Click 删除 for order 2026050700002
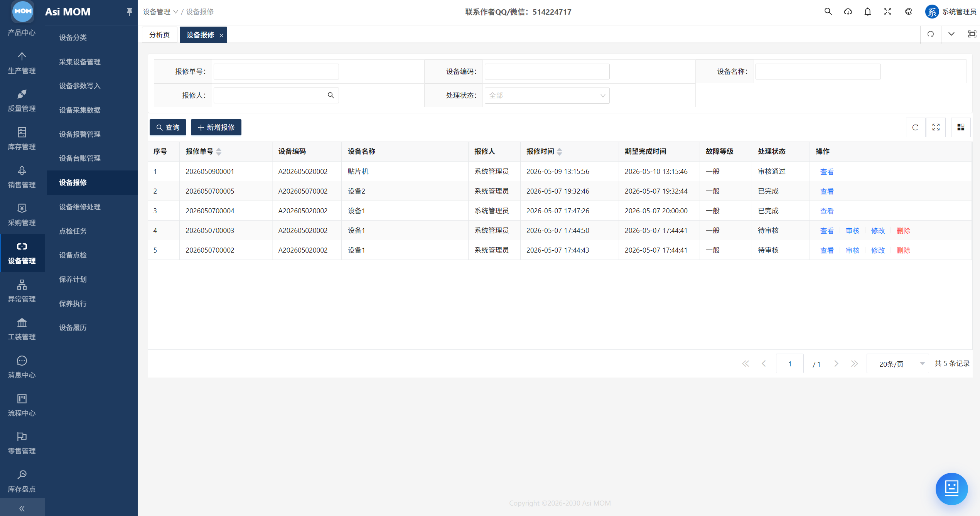Viewport: 980px width, 516px height. 903,250
